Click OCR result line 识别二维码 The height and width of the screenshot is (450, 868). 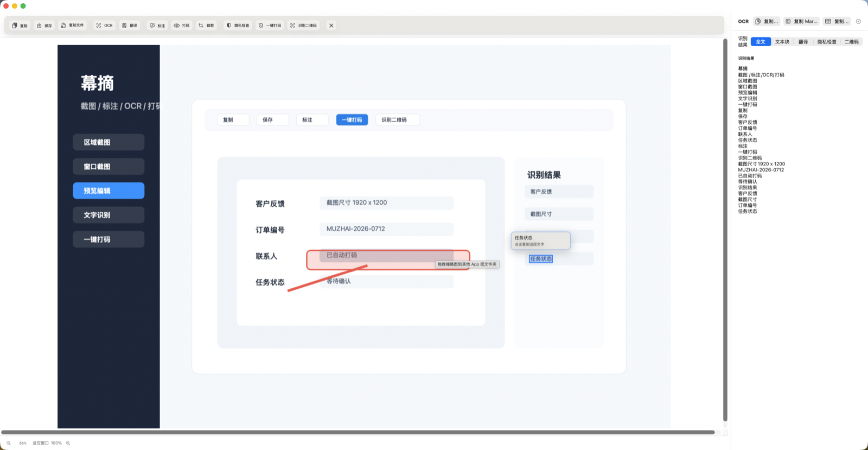[x=750, y=158]
